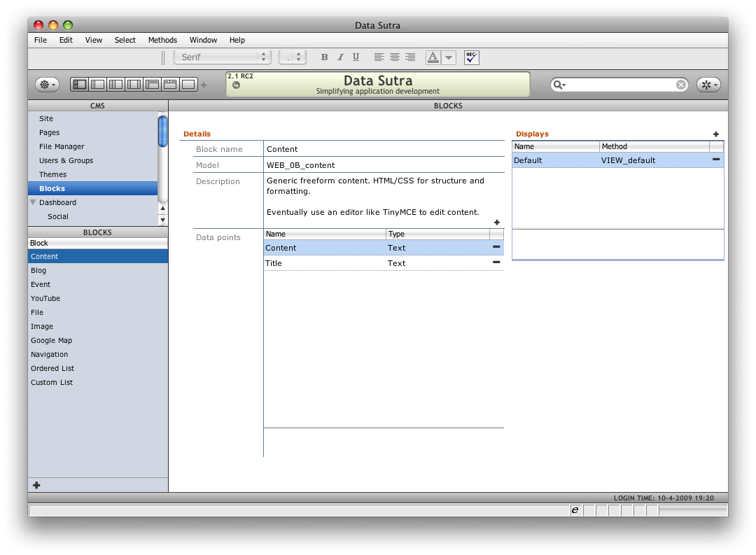756x555 pixels.
Task: Clear the search field with X icon
Action: tap(681, 85)
